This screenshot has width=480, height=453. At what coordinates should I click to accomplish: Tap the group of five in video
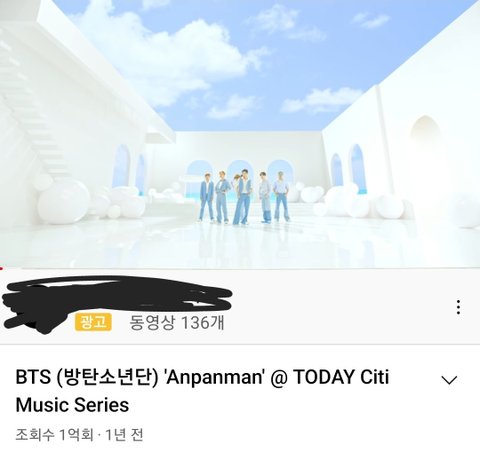(x=244, y=197)
